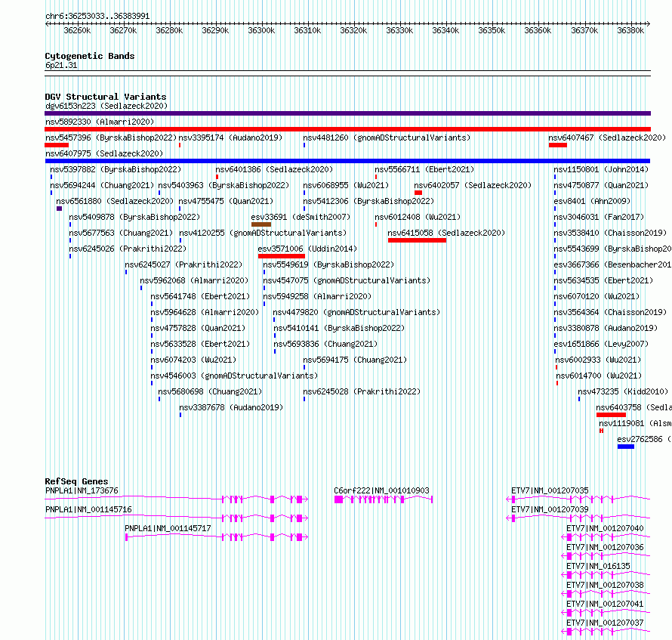Open nsv4547075 gnomADStructuralVariants variant
The height and width of the screenshot is (640, 672).
click(347, 280)
